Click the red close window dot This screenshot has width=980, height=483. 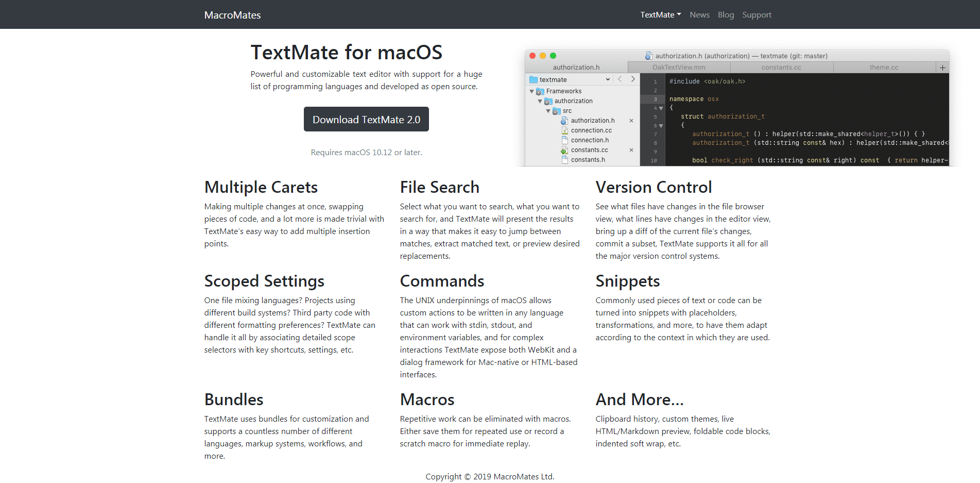pyautogui.click(x=532, y=56)
